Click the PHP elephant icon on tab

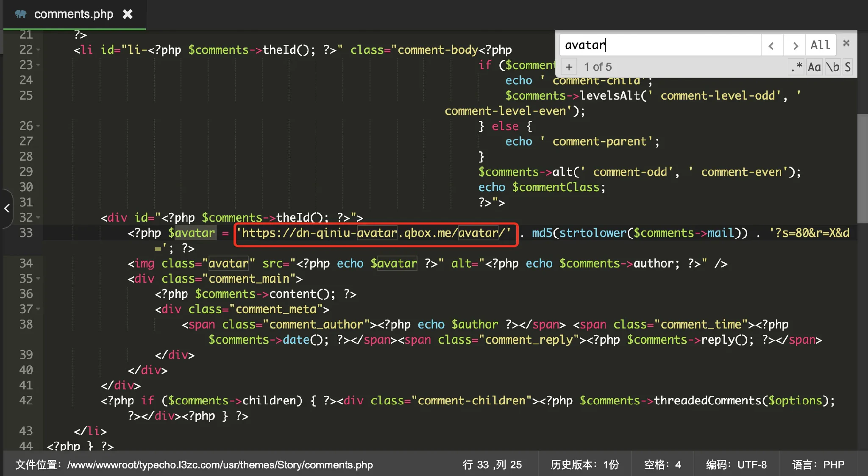pyautogui.click(x=20, y=14)
